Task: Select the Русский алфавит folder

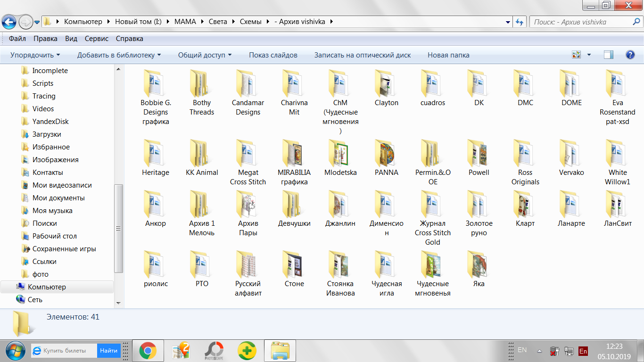Action: click(248, 274)
